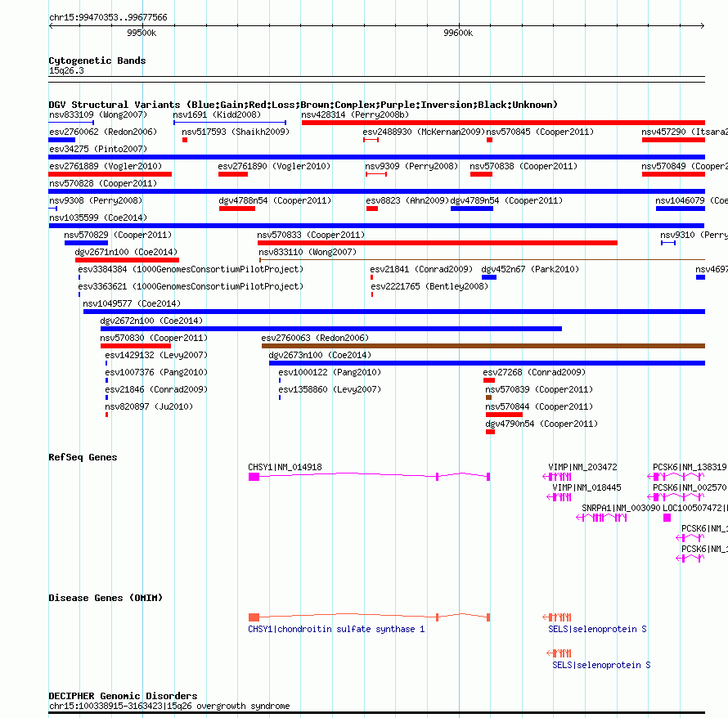Image resolution: width=728 pixels, height=718 pixels.
Task: Open the esv2761889 (Vogler2010) variant label
Action: [106, 166]
